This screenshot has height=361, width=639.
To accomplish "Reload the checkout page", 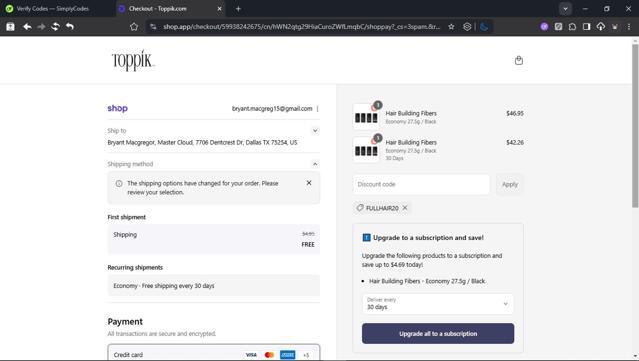I will (x=55, y=26).
